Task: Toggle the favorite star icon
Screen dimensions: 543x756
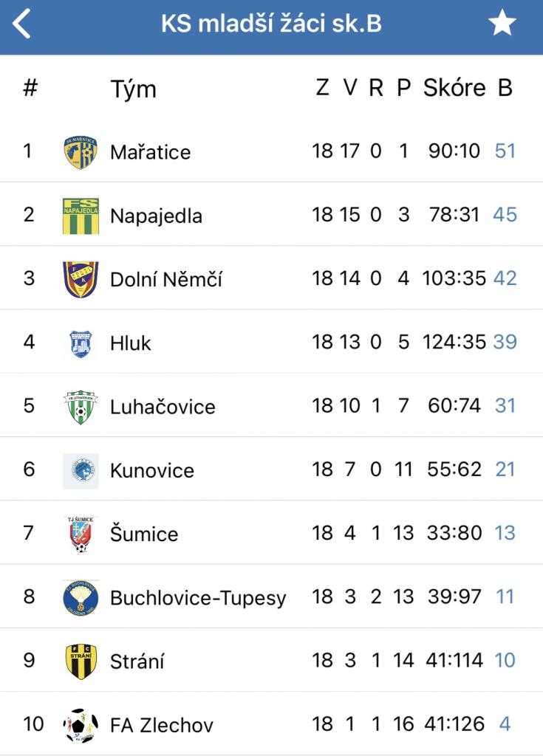Action: click(502, 24)
